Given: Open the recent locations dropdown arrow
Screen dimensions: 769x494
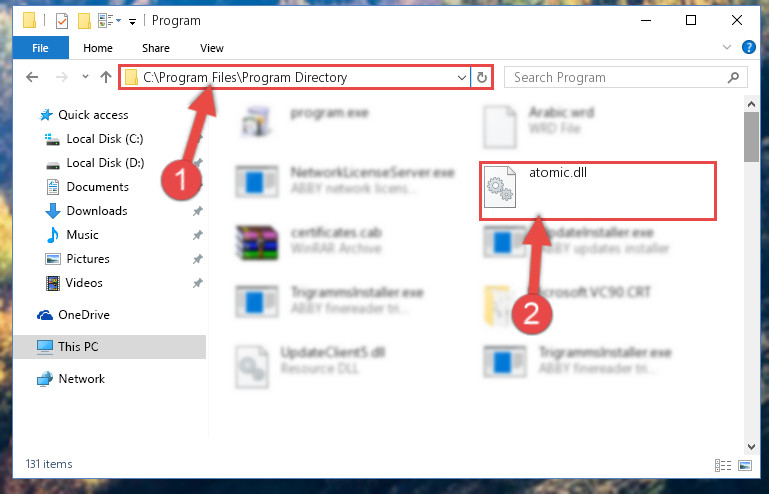Looking at the screenshot, I should click(x=85, y=77).
